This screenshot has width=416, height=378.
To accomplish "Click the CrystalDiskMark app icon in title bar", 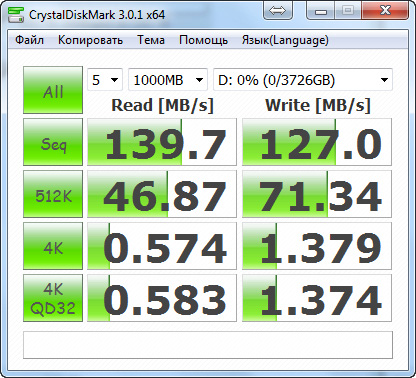I will tap(16, 14).
